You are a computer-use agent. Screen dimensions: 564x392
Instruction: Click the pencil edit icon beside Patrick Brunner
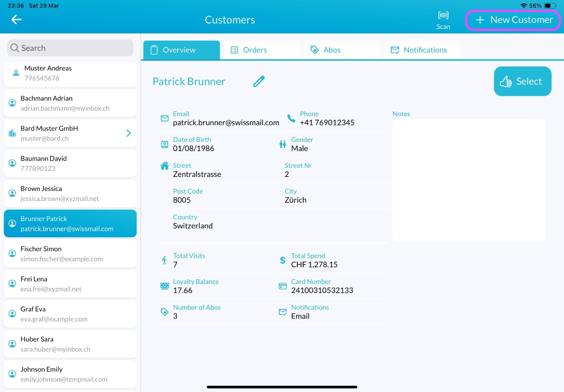click(259, 81)
